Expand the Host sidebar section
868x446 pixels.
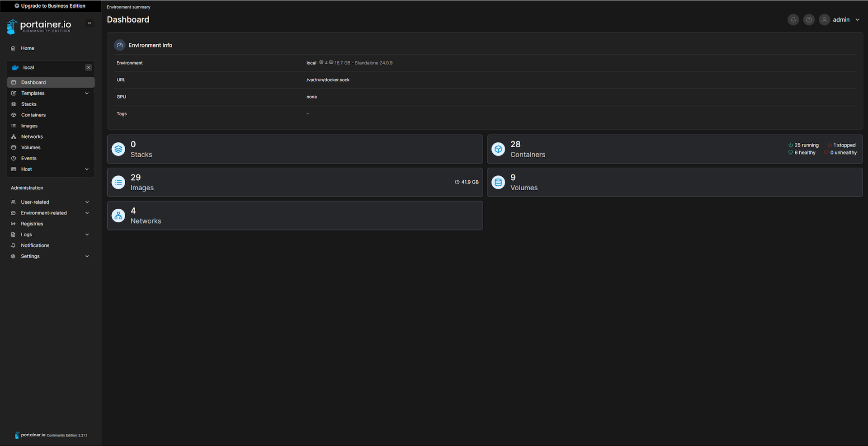pyautogui.click(x=87, y=169)
